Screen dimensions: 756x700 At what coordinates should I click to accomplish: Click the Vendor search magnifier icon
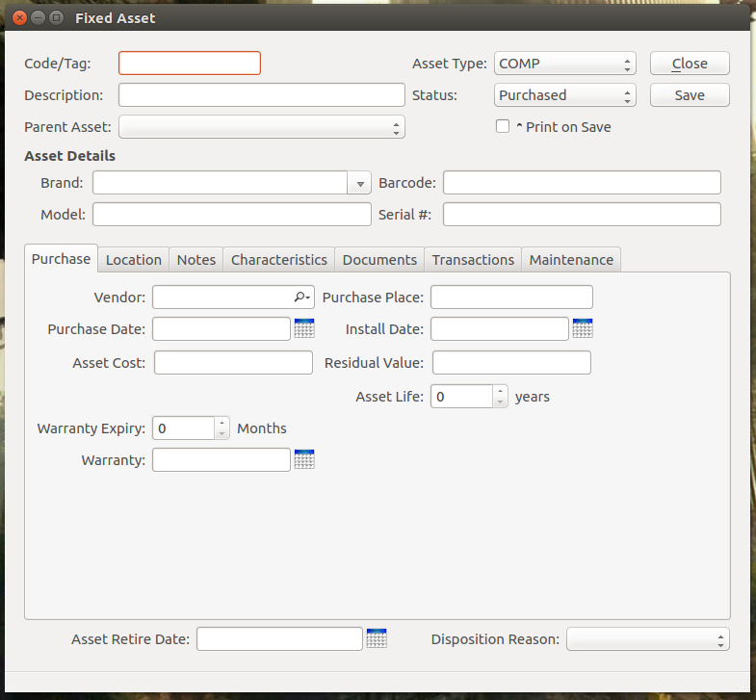[301, 298]
